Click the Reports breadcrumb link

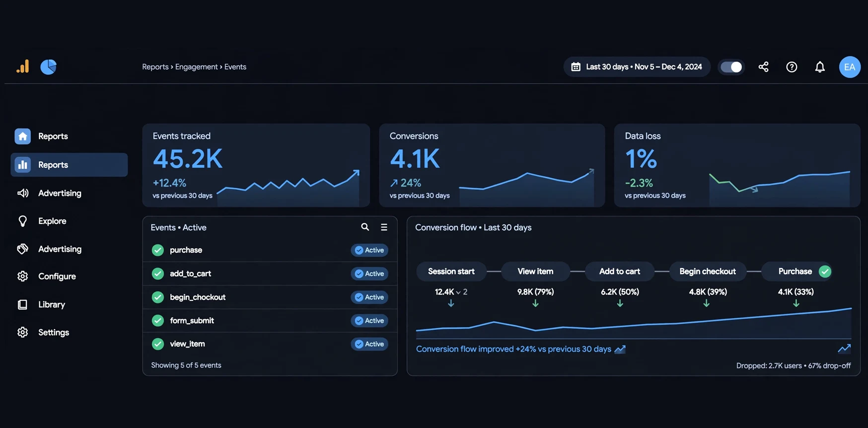[155, 67]
